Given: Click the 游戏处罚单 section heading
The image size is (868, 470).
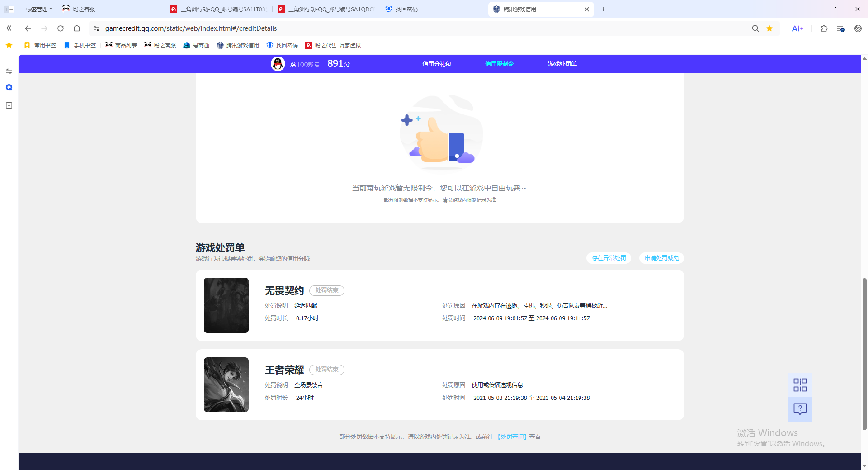Looking at the screenshot, I should (220, 247).
